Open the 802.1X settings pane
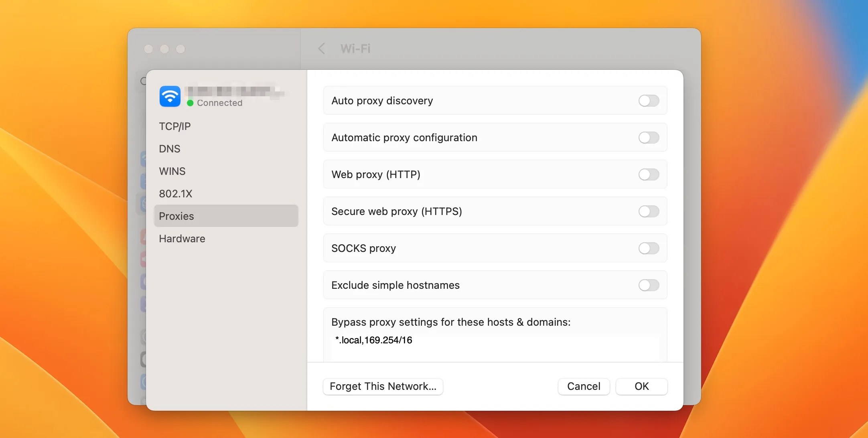 (176, 194)
